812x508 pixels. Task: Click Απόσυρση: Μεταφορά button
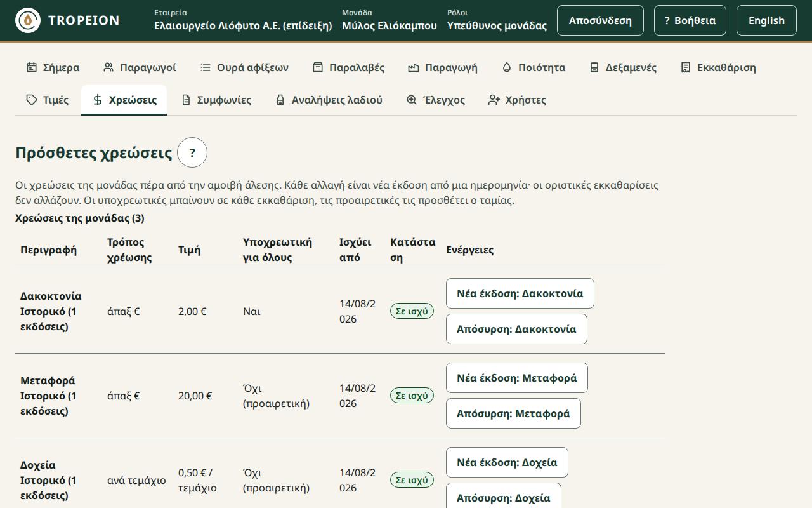point(513,413)
